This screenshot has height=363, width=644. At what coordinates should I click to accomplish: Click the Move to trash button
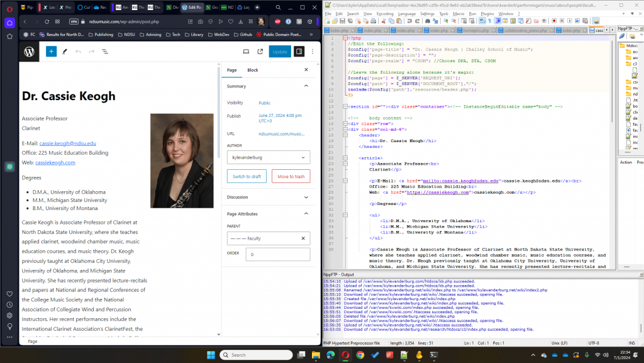[291, 176]
